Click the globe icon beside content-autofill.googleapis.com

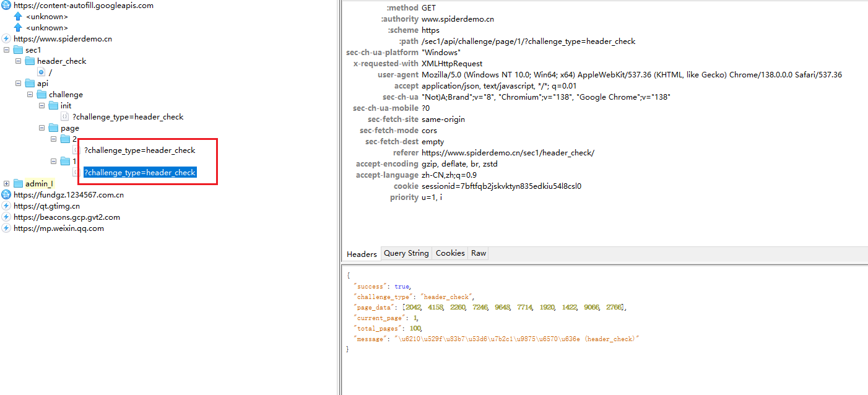[x=6, y=6]
